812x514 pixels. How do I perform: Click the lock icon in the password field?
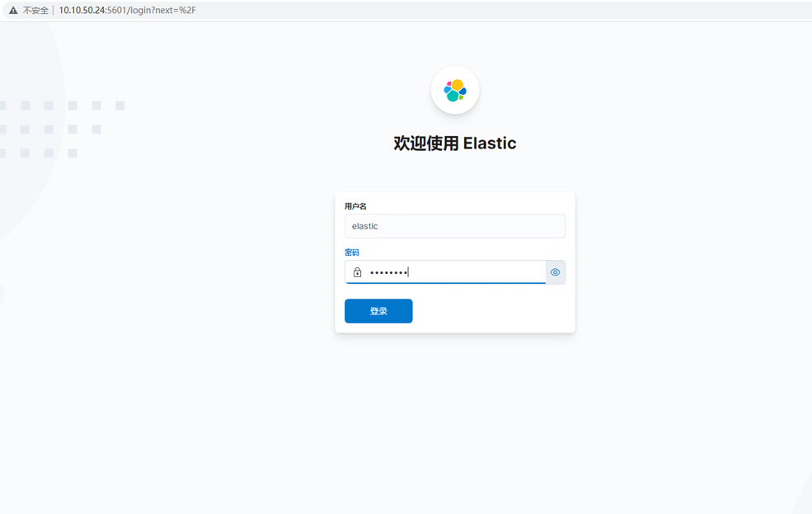[x=357, y=272]
